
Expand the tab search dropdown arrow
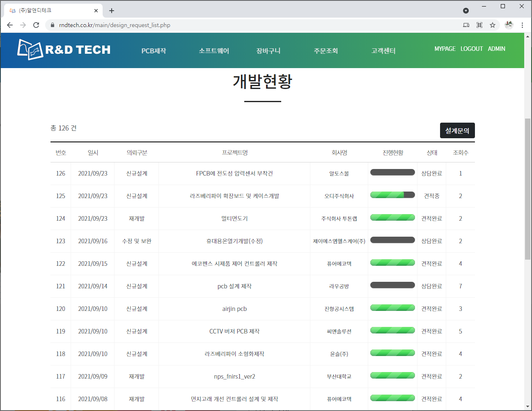pyautogui.click(x=465, y=11)
